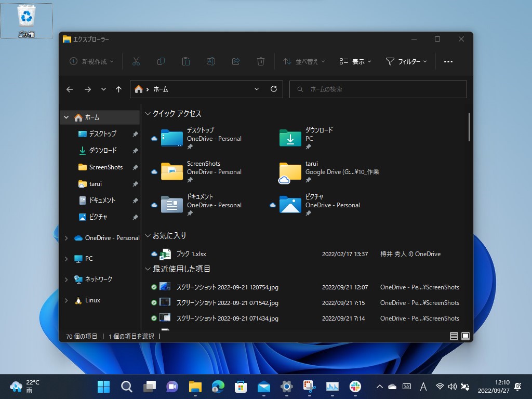
Task: Open 新規作成 dropdown
Action: click(91, 61)
